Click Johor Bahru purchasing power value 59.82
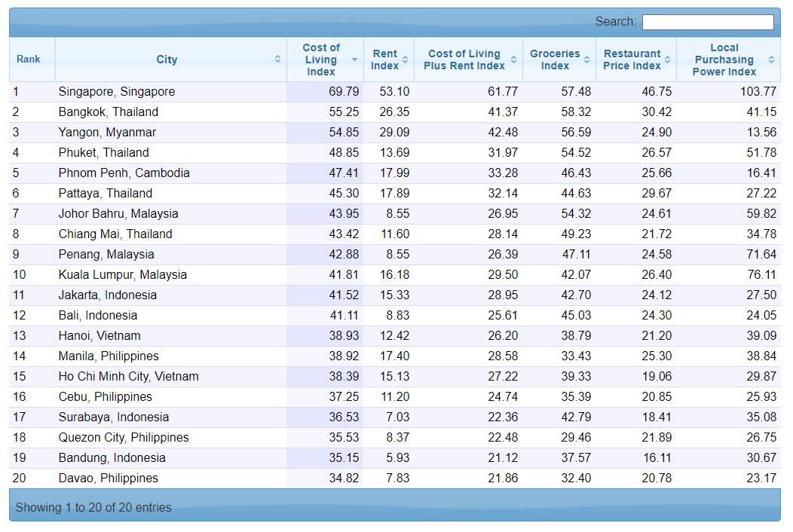The width and height of the screenshot is (793, 532). click(x=761, y=214)
